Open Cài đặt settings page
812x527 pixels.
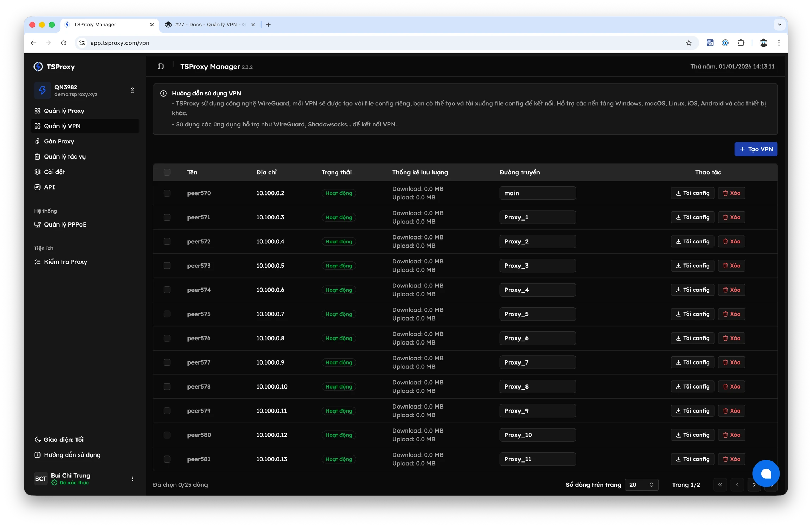point(85,172)
